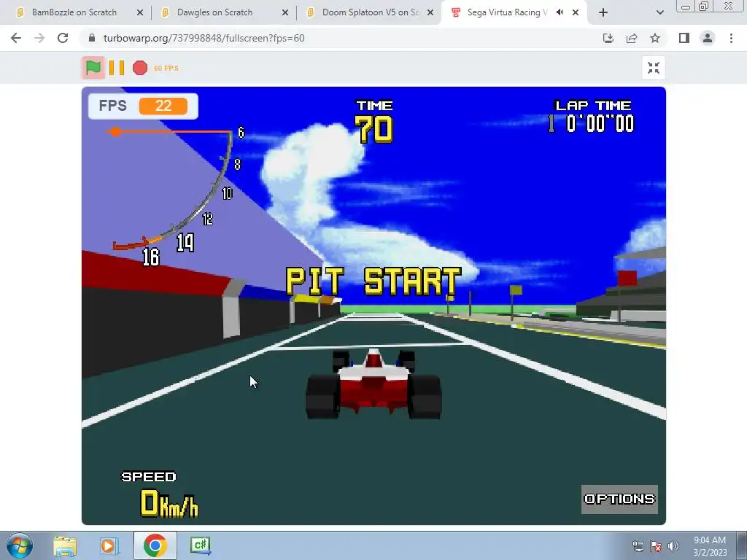The height and width of the screenshot is (560, 747).
Task: Click the TIME 70 countdown display
Action: [374, 122]
